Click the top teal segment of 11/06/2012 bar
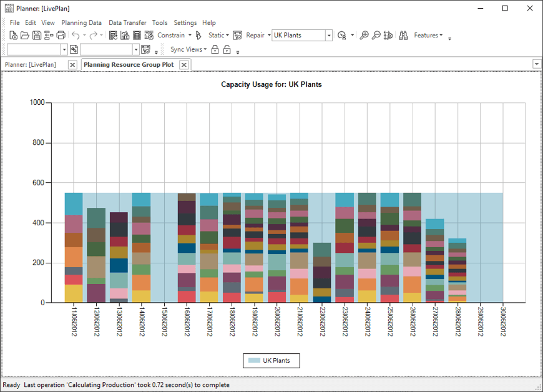 tap(74, 203)
